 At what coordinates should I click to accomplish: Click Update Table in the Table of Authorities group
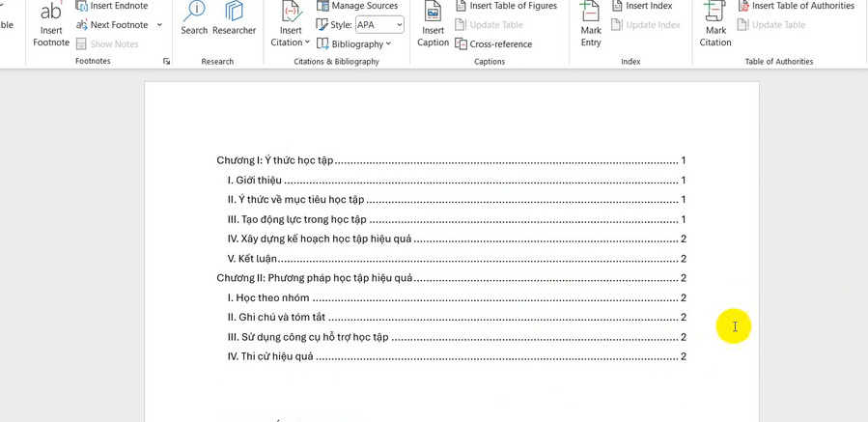click(771, 25)
